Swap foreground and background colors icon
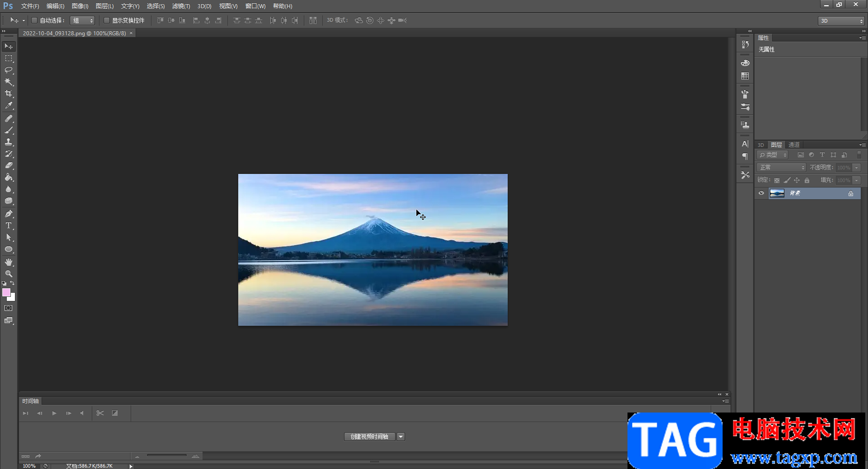The width and height of the screenshot is (868, 469). pos(13,283)
